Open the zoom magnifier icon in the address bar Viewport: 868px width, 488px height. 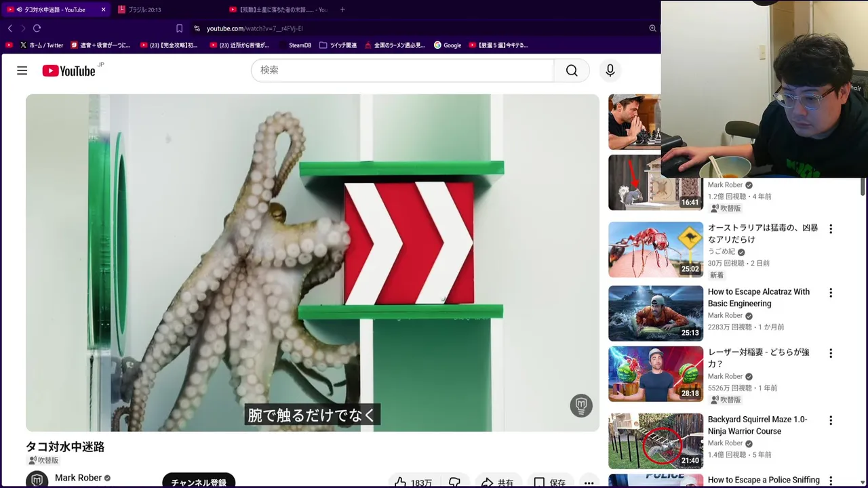(x=652, y=28)
